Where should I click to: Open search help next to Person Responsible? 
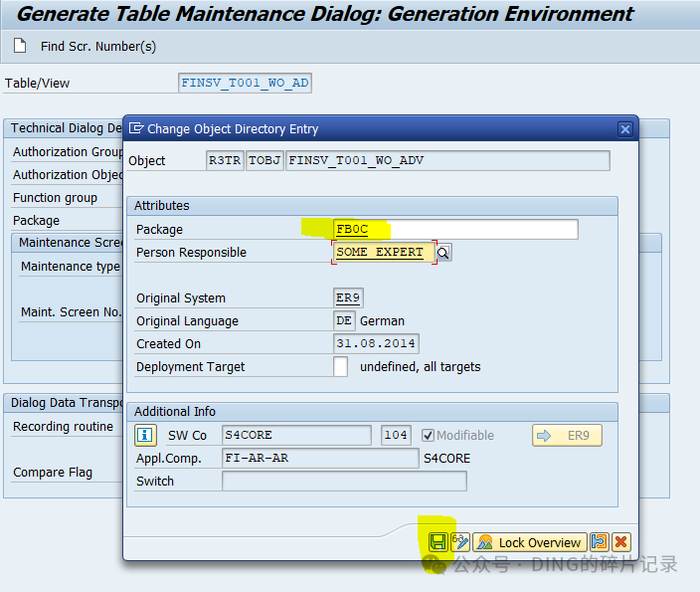pos(443,253)
